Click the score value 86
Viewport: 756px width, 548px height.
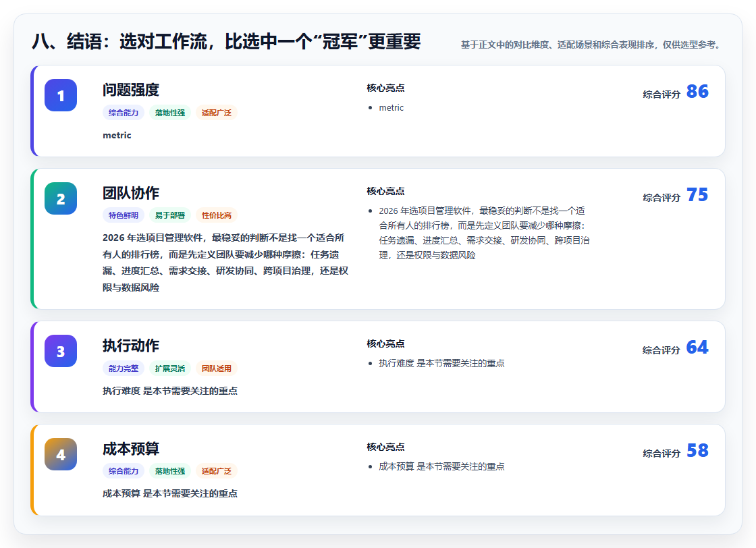[x=697, y=91]
